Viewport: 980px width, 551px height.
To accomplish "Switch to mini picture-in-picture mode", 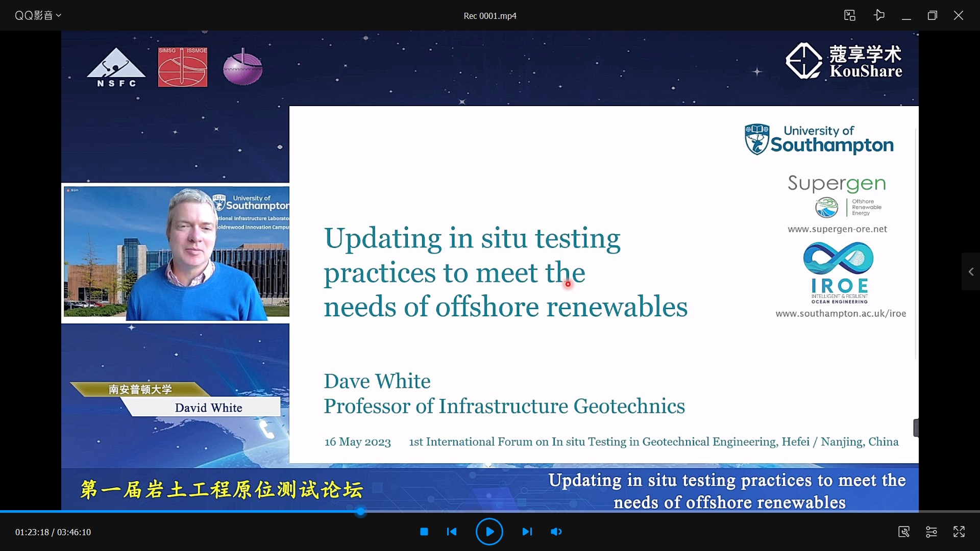I will coord(849,15).
